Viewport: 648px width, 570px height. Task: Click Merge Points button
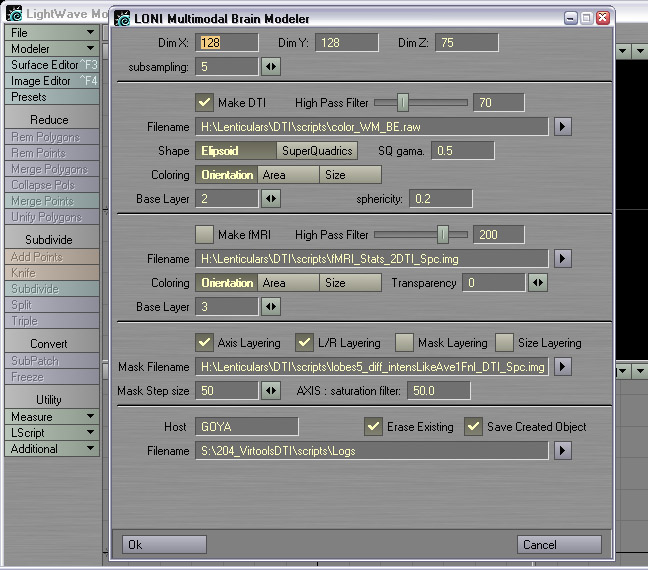(x=52, y=201)
